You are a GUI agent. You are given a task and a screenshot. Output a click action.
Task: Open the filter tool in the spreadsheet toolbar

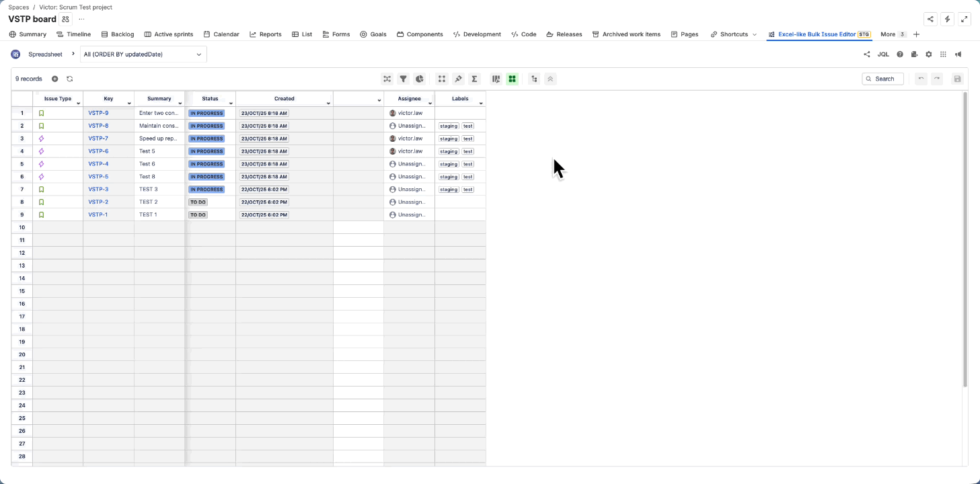[403, 79]
